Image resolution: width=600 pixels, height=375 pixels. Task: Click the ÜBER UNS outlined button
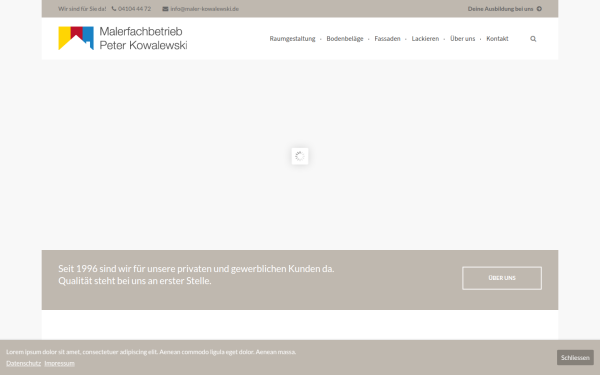(502, 278)
